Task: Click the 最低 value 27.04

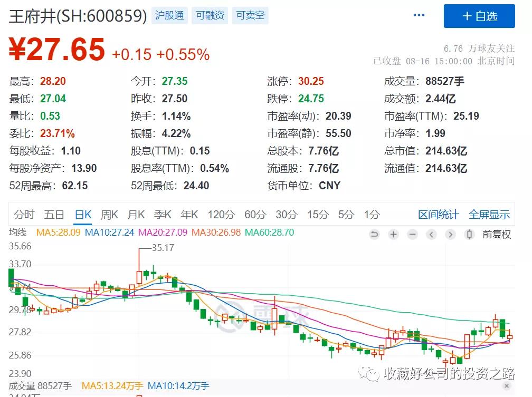Action: point(53,99)
